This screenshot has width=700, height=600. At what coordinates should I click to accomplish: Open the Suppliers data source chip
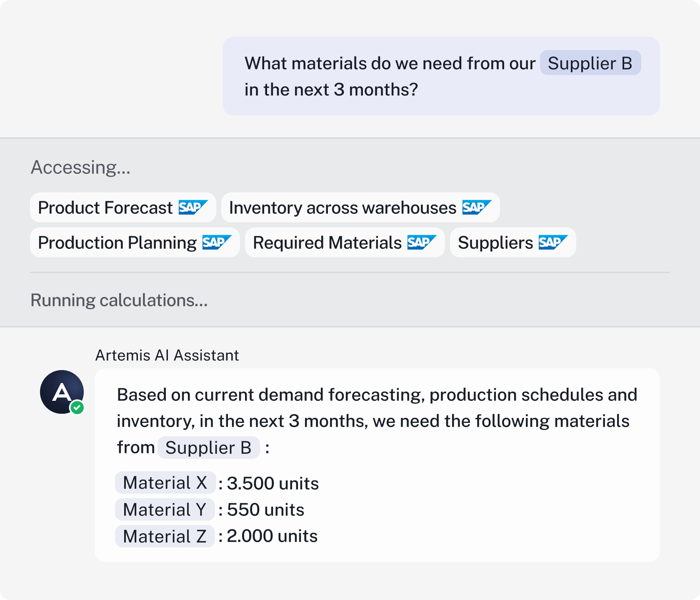495,242
